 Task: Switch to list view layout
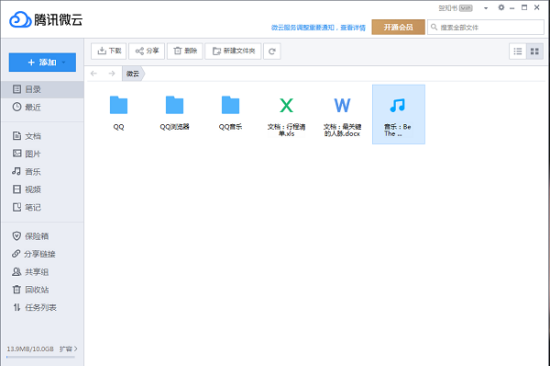(x=518, y=52)
